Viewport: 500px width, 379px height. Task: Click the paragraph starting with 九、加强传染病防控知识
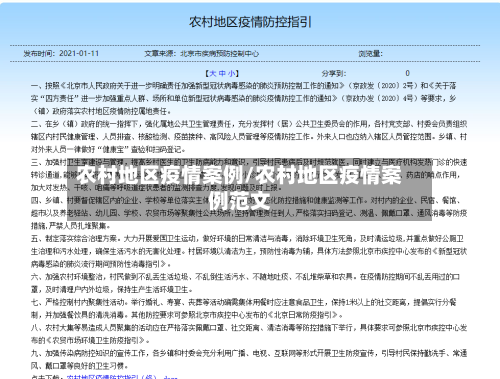(249, 359)
